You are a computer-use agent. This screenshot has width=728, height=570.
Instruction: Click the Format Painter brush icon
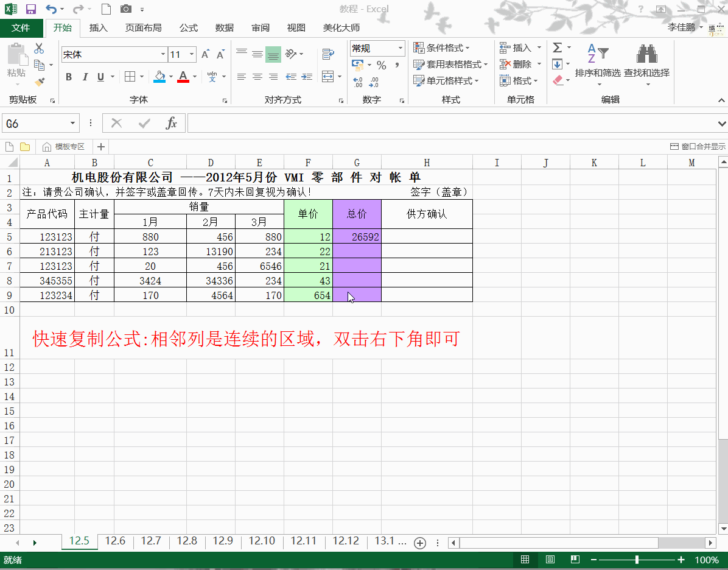click(40, 81)
